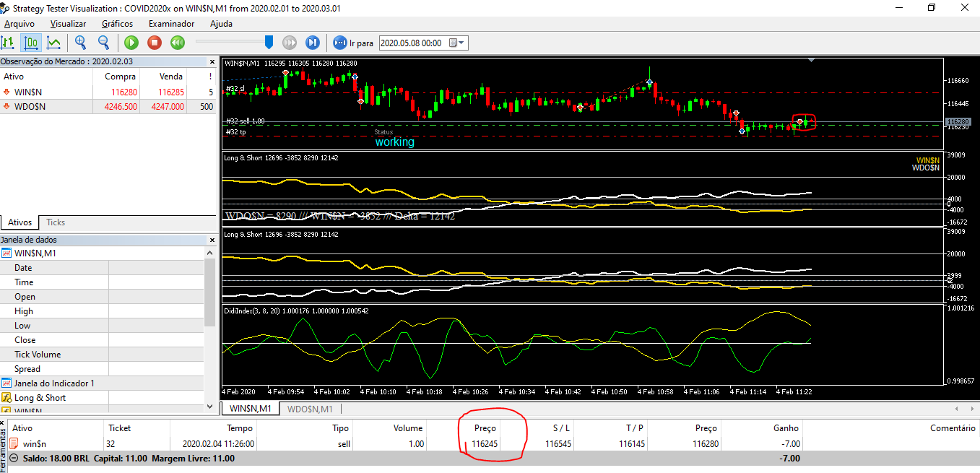Click the Comentário column header

pos(953,428)
